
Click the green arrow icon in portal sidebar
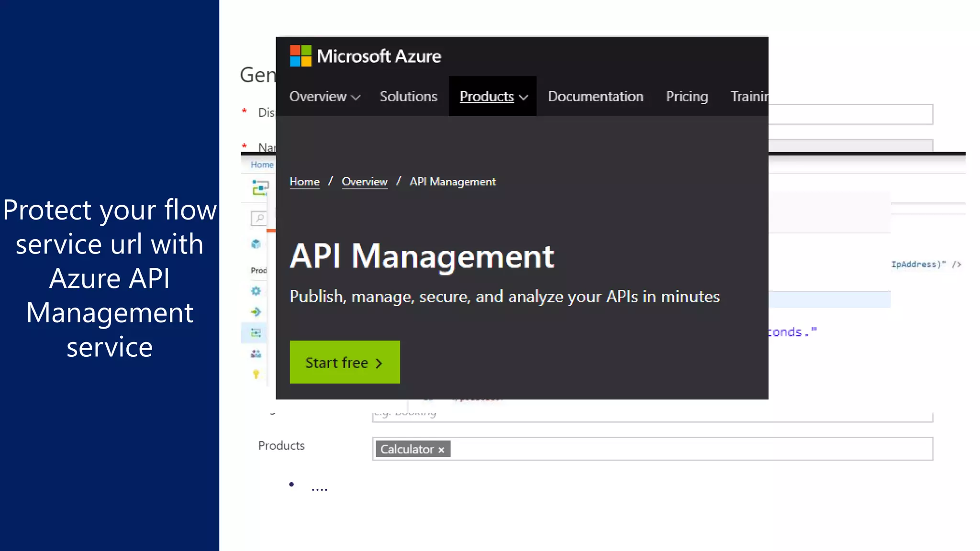(x=256, y=312)
